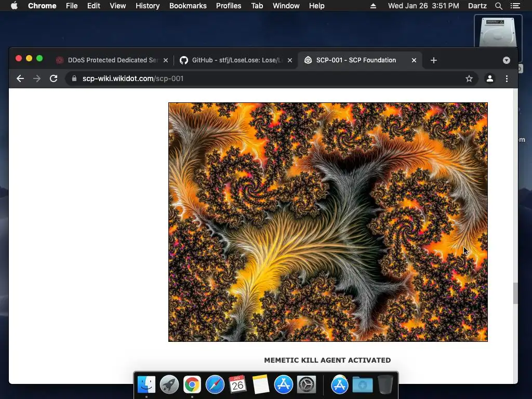This screenshot has height=399, width=532.
Task: Close the DDoS Protected Dedicated tab
Action: (166, 60)
